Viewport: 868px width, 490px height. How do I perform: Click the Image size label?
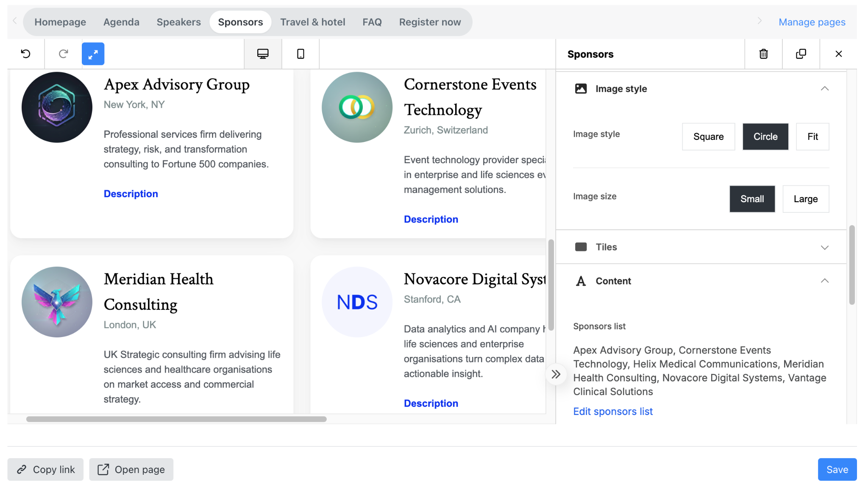[595, 196]
